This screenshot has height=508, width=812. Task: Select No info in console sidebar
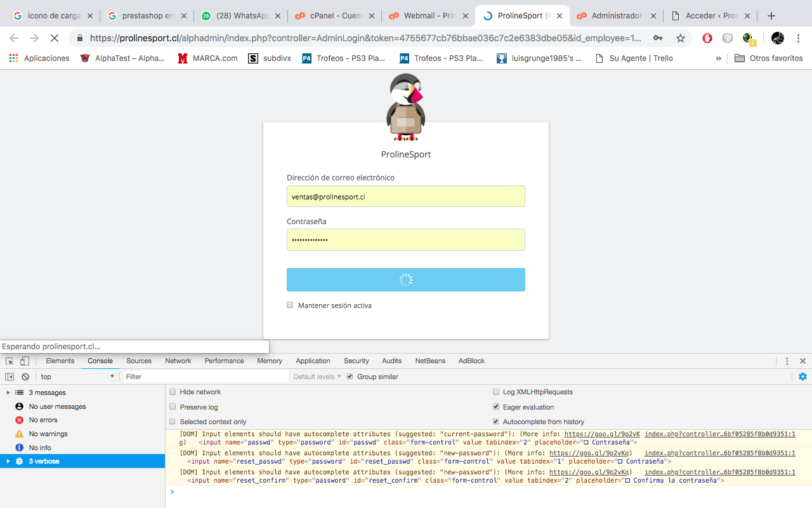[82, 448]
